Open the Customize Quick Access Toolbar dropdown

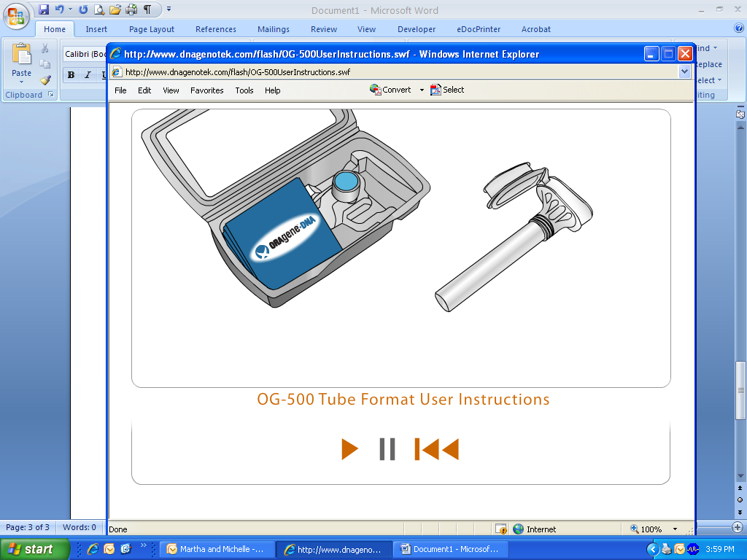point(169,9)
